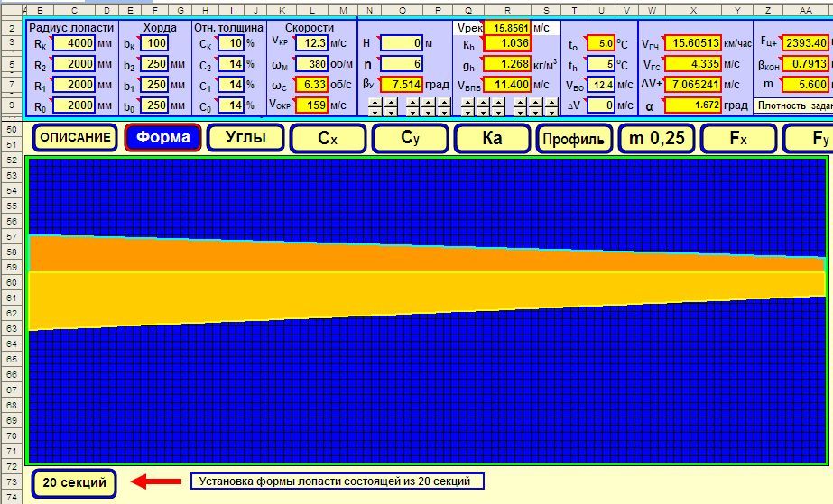Switch to the Углы angles view
This screenshot has width=833, height=504.
point(245,138)
